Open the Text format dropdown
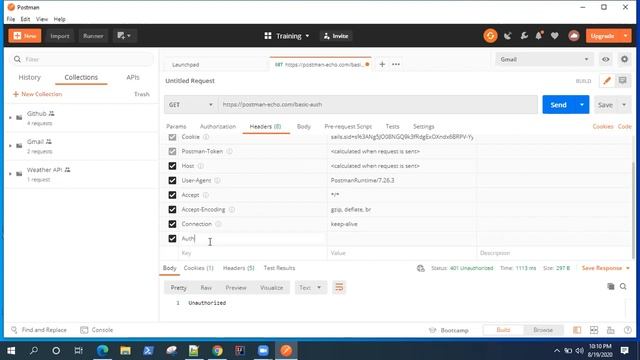 (x=310, y=287)
